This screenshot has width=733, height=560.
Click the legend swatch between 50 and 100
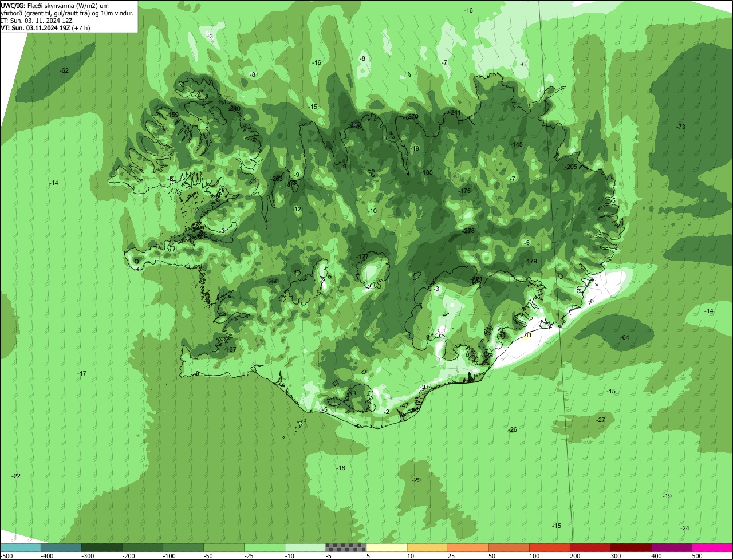point(509,547)
